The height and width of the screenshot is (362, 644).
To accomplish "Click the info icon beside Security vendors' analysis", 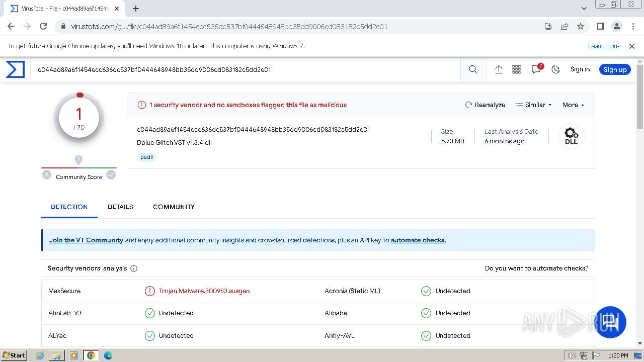I will (134, 268).
